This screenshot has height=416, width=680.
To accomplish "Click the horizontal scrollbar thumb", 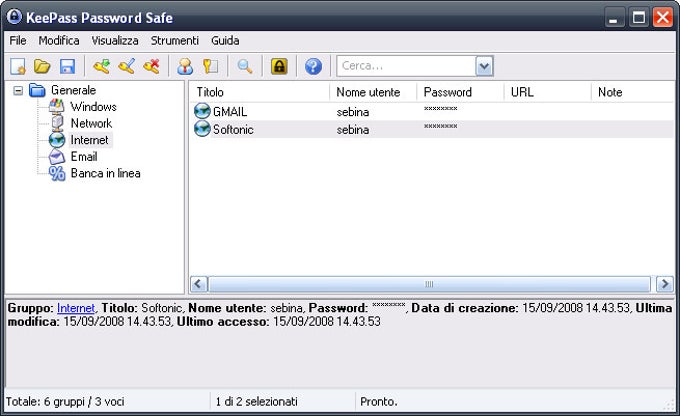I will click(x=429, y=284).
